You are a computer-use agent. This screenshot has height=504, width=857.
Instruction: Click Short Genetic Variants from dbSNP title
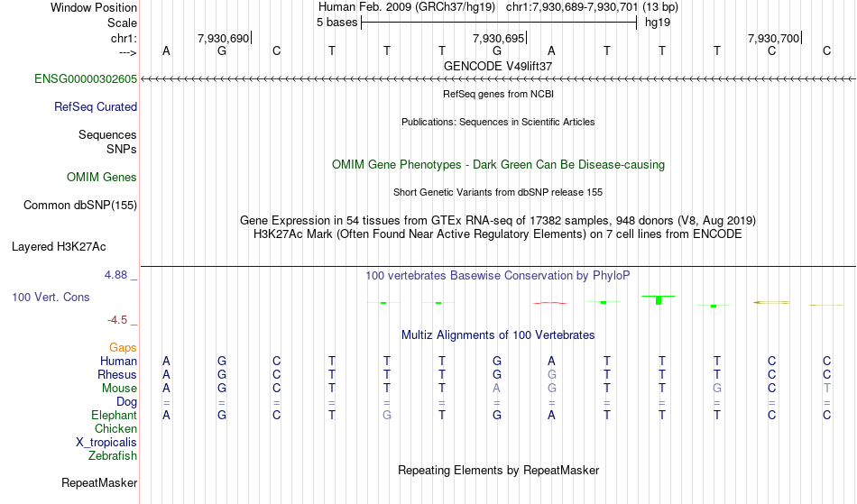(x=498, y=192)
